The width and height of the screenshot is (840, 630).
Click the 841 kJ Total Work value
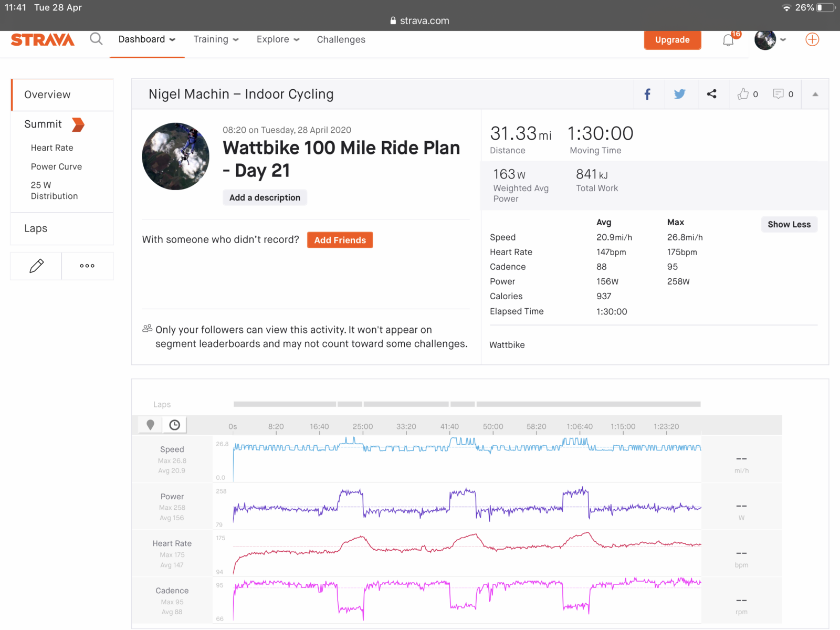pos(592,174)
